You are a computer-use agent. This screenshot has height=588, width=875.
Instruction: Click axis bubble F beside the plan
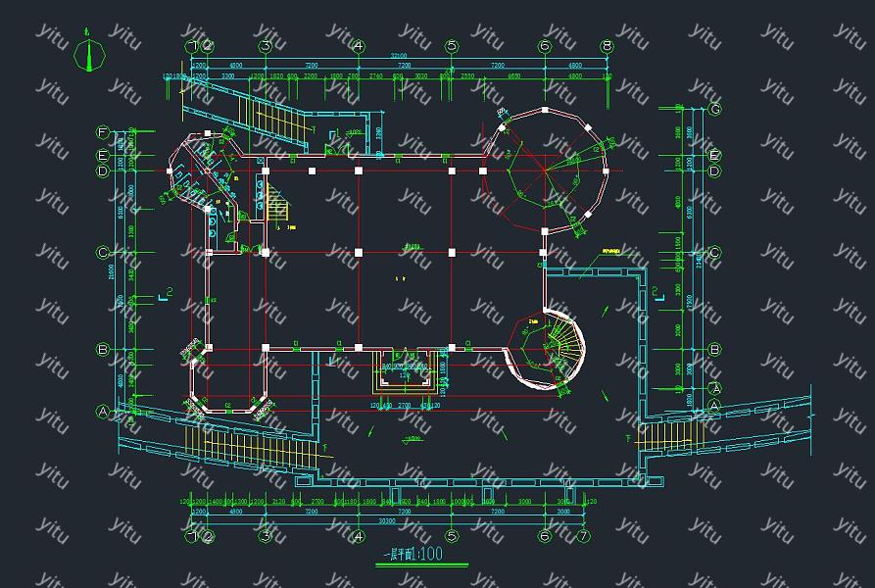102,132
